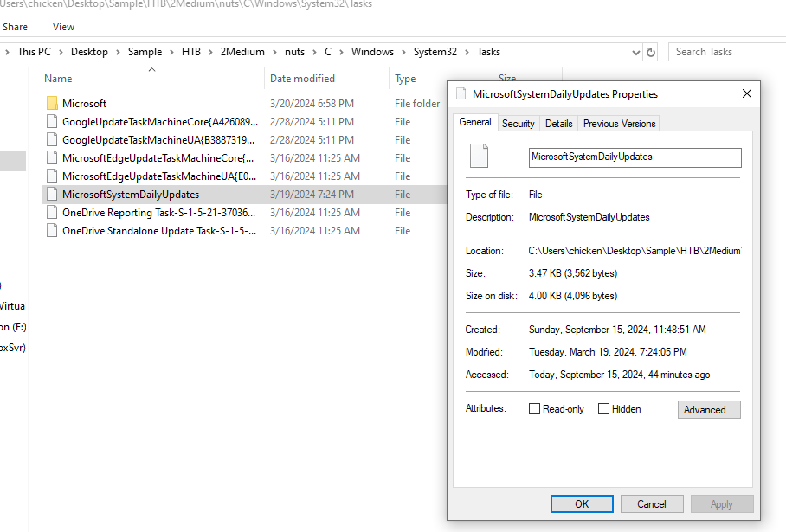
Task: Expand chevron after Windows in breadcrumb
Action: tap(403, 52)
